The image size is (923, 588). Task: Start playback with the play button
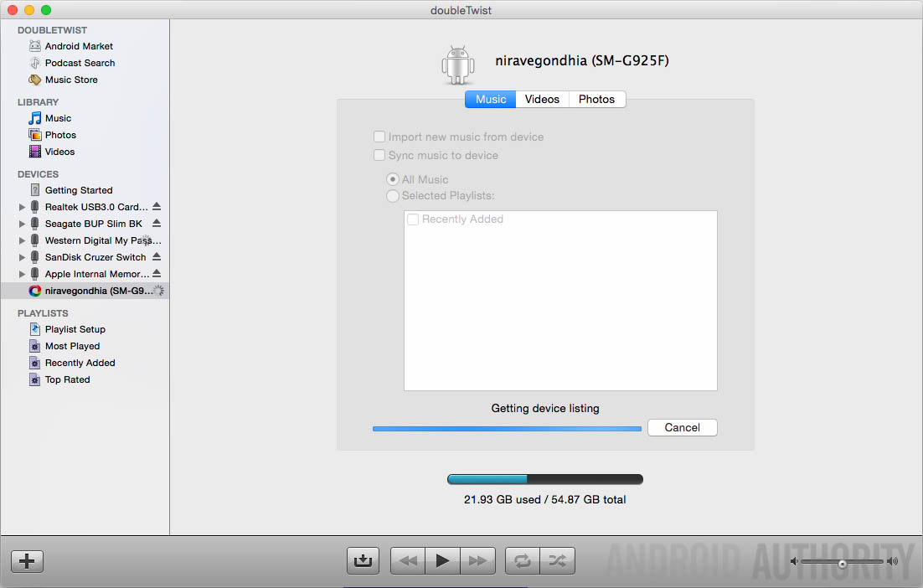[x=443, y=560]
